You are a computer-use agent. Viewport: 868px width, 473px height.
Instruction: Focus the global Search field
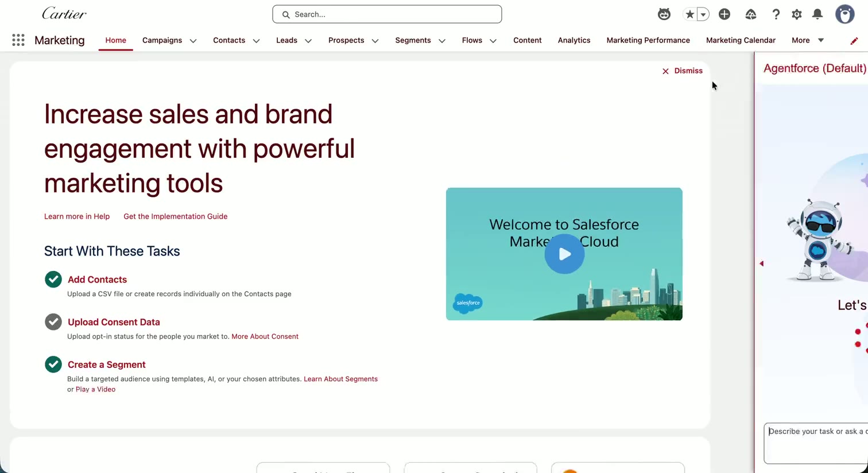point(387,14)
